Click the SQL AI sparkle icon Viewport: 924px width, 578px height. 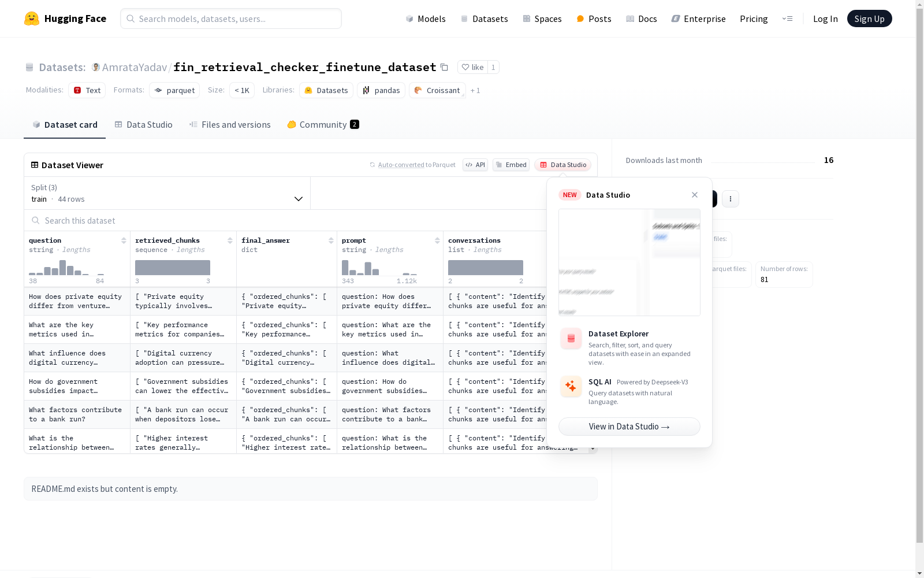(x=571, y=386)
